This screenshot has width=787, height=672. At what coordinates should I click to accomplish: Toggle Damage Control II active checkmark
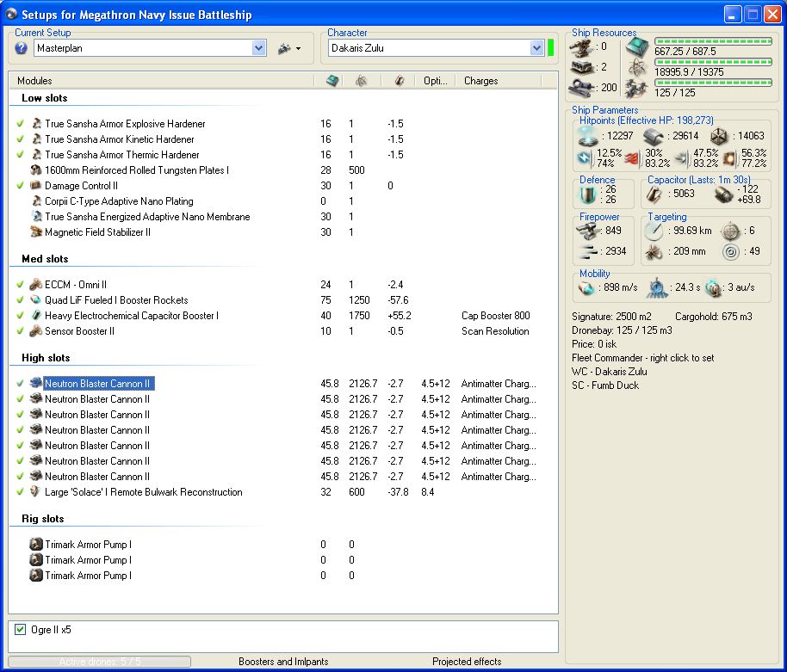(x=20, y=186)
